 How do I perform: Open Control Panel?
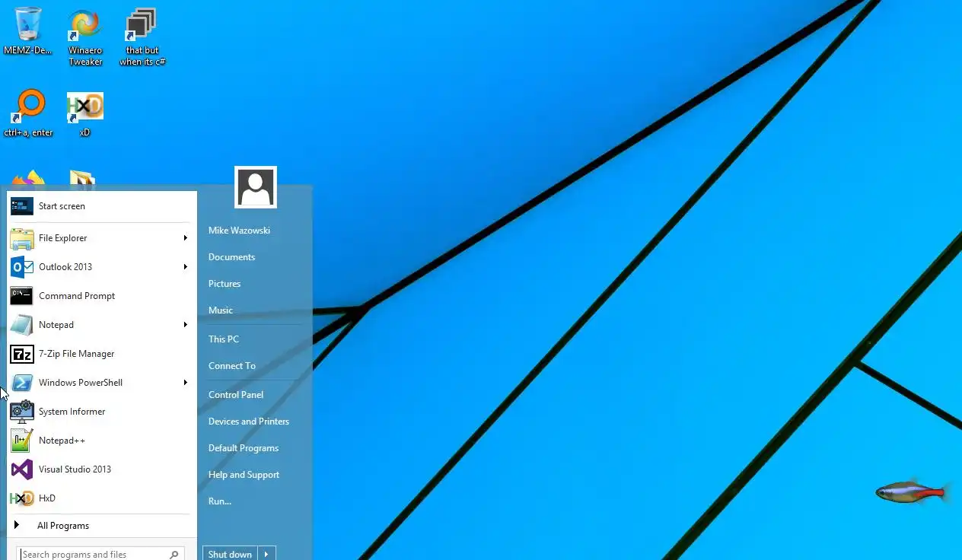[236, 395]
